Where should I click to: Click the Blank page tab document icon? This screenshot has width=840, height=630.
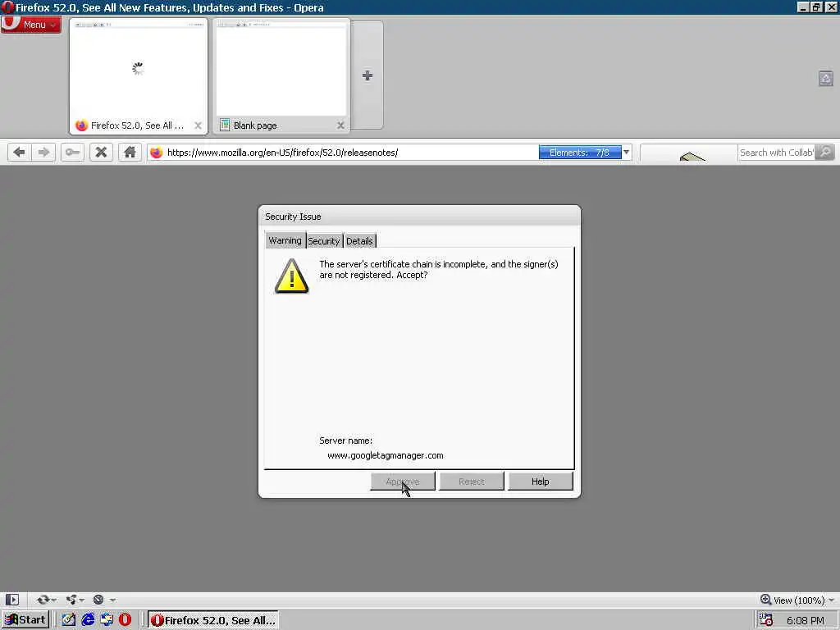[x=225, y=126]
